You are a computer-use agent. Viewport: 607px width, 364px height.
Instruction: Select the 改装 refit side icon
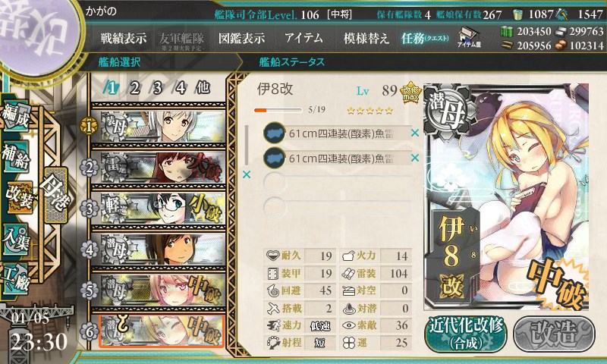(x=16, y=197)
